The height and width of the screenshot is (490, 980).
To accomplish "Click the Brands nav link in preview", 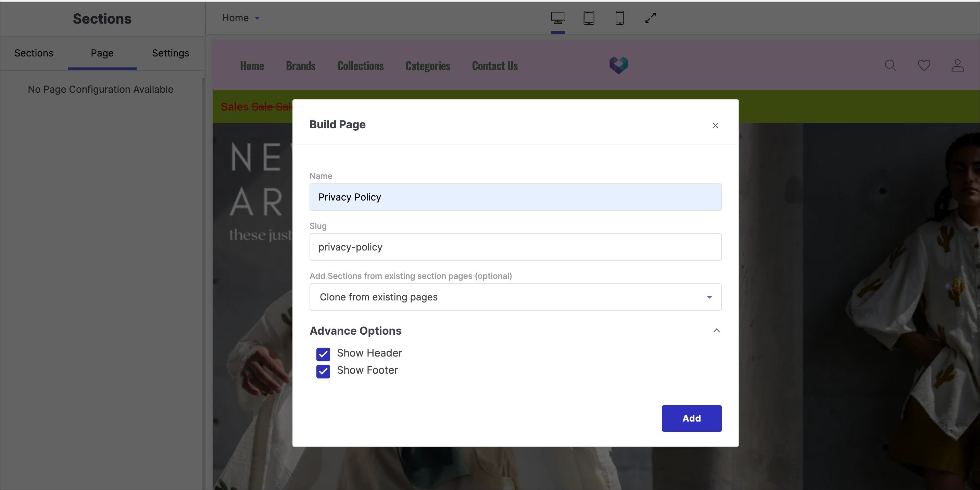I will 301,66.
